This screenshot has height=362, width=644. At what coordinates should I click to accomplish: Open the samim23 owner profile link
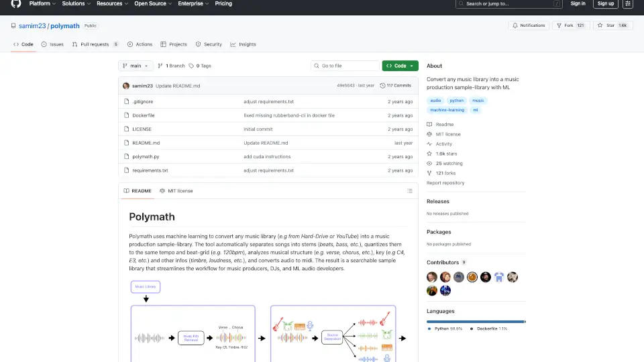click(32, 26)
